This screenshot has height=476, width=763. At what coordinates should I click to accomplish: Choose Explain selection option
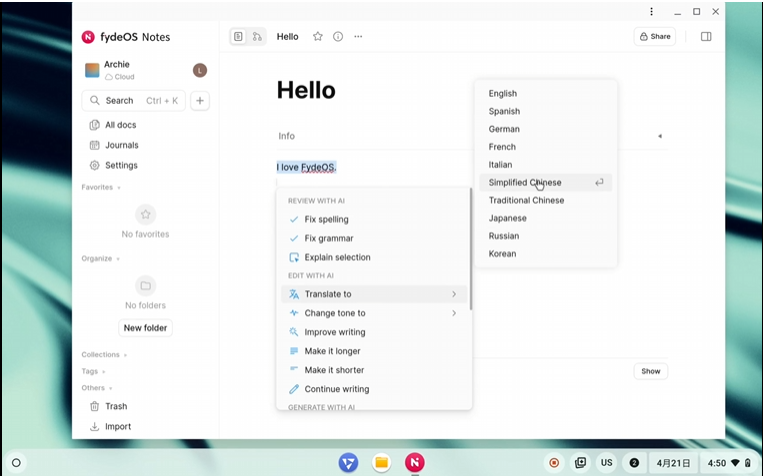click(374, 257)
